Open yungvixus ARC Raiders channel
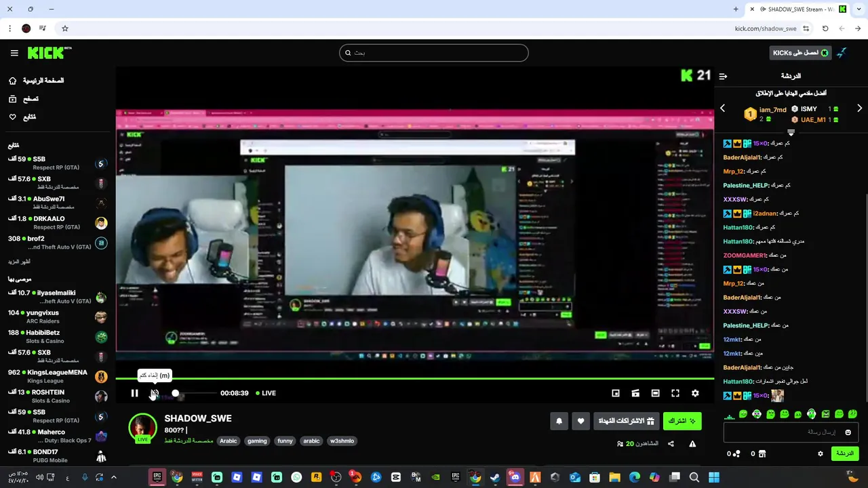The height and width of the screenshot is (488, 868). click(58, 317)
